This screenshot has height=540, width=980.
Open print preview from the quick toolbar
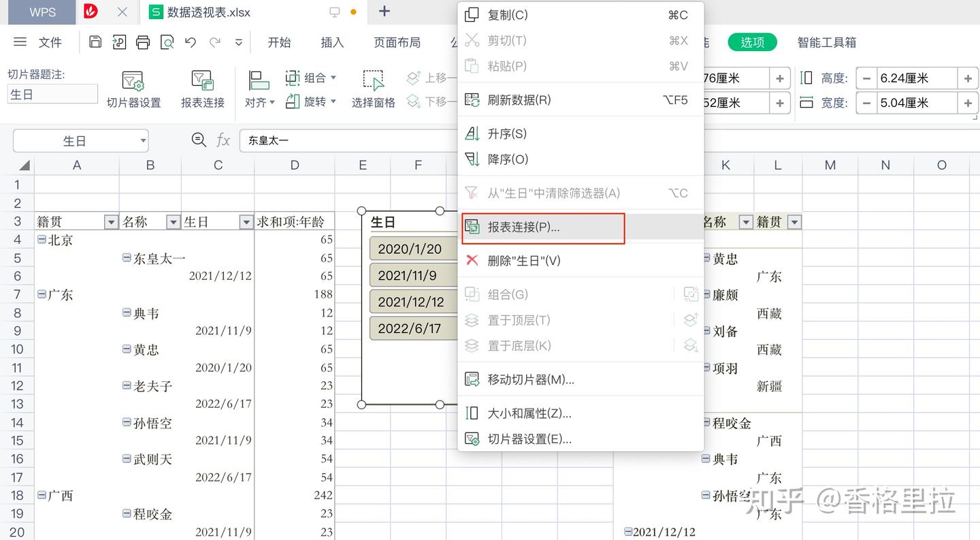pyautogui.click(x=167, y=42)
